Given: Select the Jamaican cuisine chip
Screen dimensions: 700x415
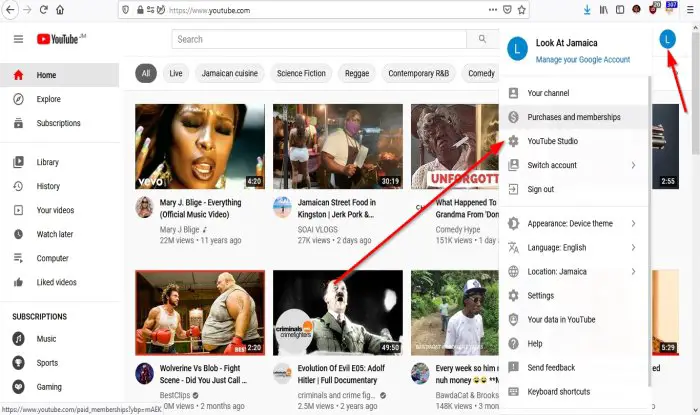Looking at the screenshot, I should (229, 74).
